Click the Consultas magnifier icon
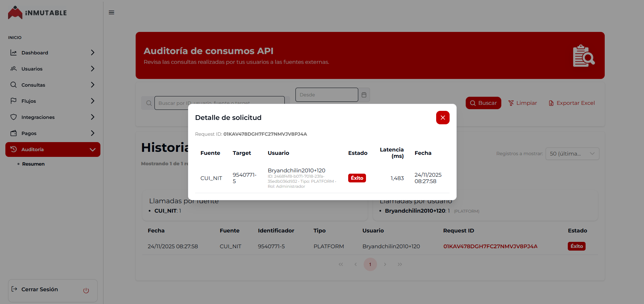 [x=13, y=85]
